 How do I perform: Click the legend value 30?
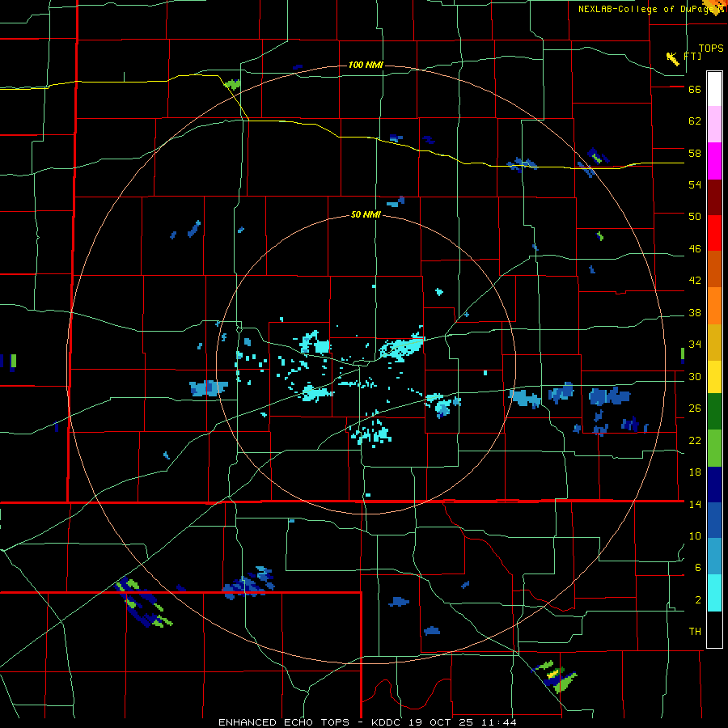[x=695, y=376]
